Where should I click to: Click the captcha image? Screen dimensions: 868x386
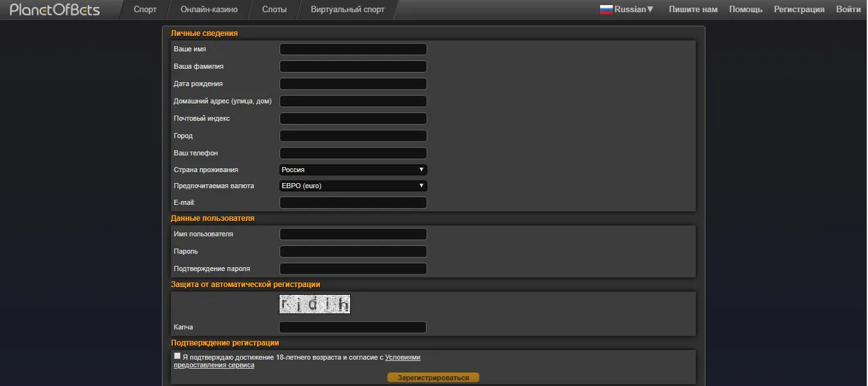(x=315, y=304)
